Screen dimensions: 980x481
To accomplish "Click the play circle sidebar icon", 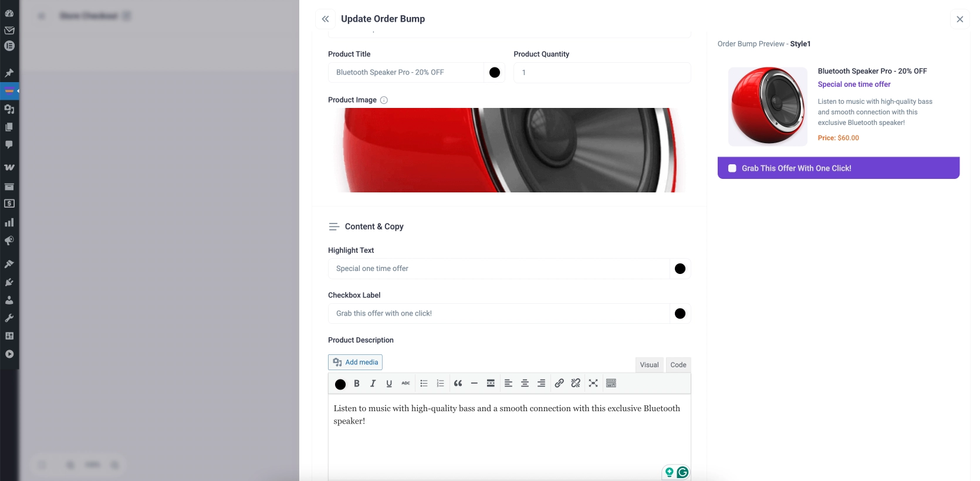I will tap(9, 354).
